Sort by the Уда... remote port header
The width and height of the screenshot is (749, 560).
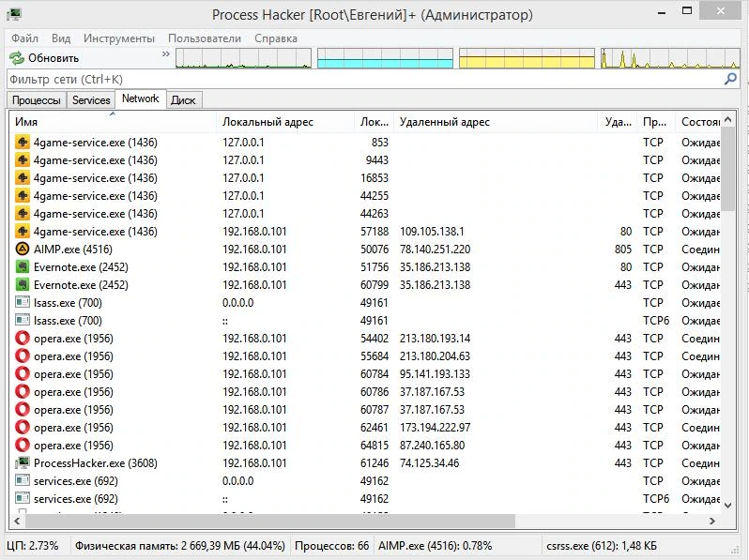tap(618, 122)
